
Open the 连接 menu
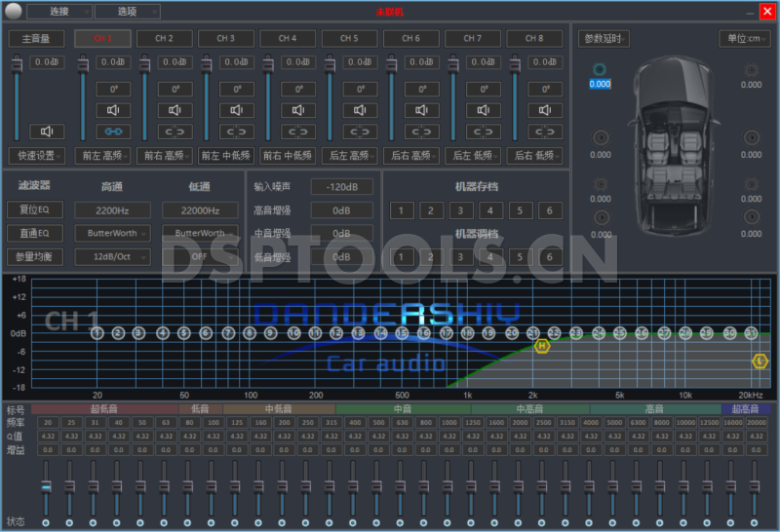tap(58, 11)
